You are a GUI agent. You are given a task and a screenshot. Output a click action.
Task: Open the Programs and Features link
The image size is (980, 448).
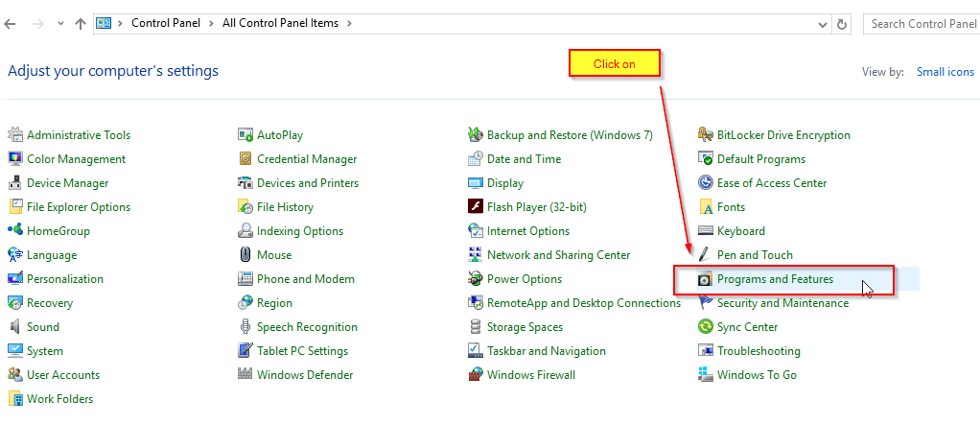(x=775, y=279)
